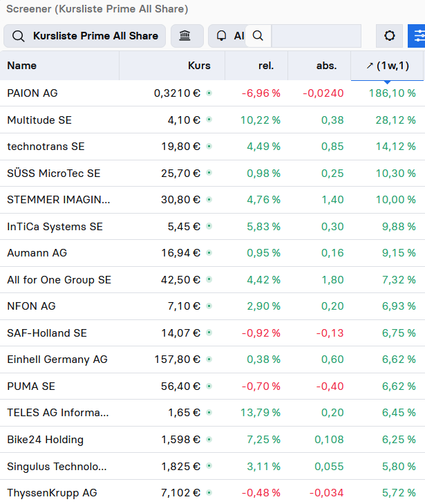Select the Multitude SE row name
This screenshot has width=425, height=504.
coord(39,120)
